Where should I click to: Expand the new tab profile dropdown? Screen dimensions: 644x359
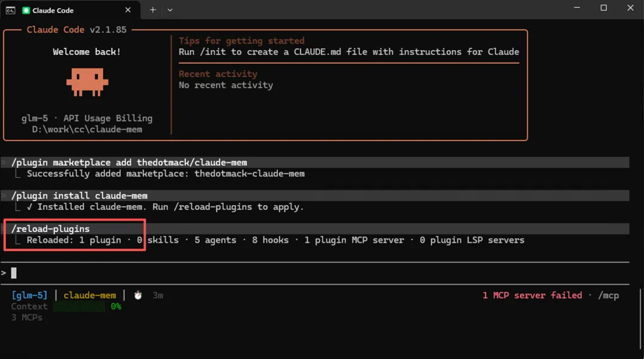pos(170,10)
